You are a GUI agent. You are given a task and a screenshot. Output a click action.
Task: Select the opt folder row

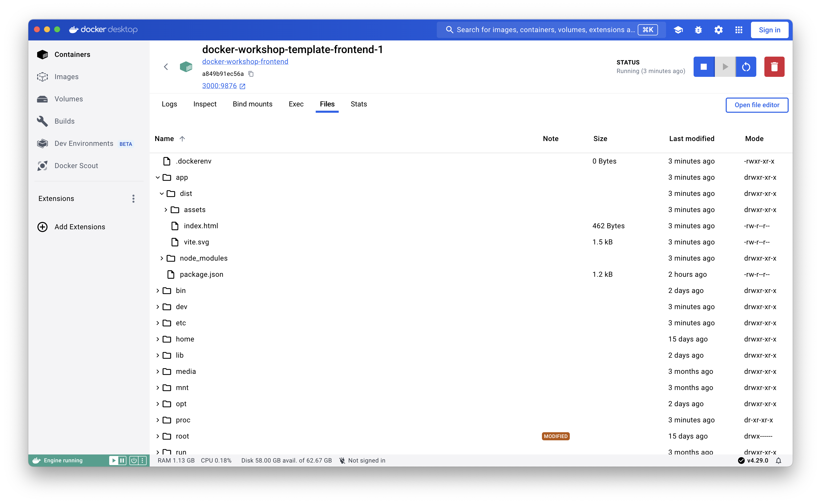pos(471,404)
